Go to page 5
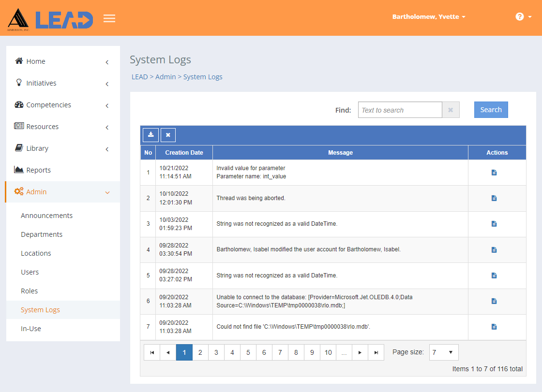The height and width of the screenshot is (392, 542). (x=248, y=352)
